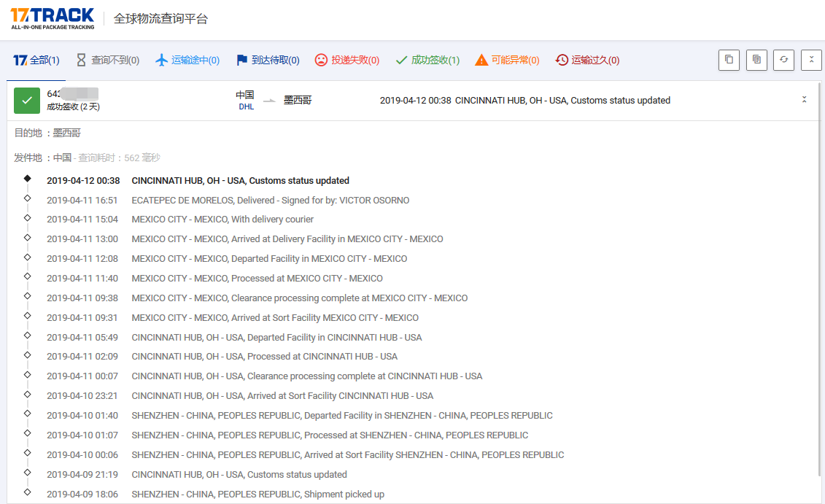Click the refresh tracking results icon
Viewport: 825px width, 504px height.
[x=784, y=60]
